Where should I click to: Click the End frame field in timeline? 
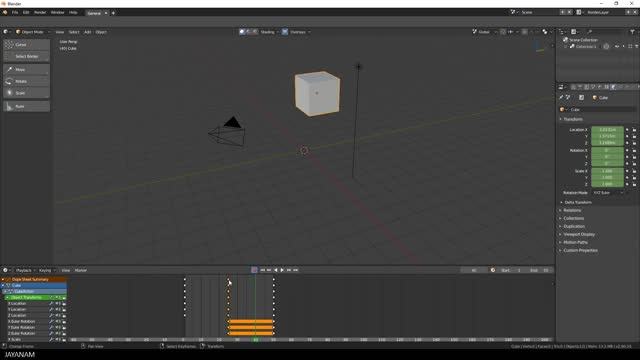coord(540,270)
